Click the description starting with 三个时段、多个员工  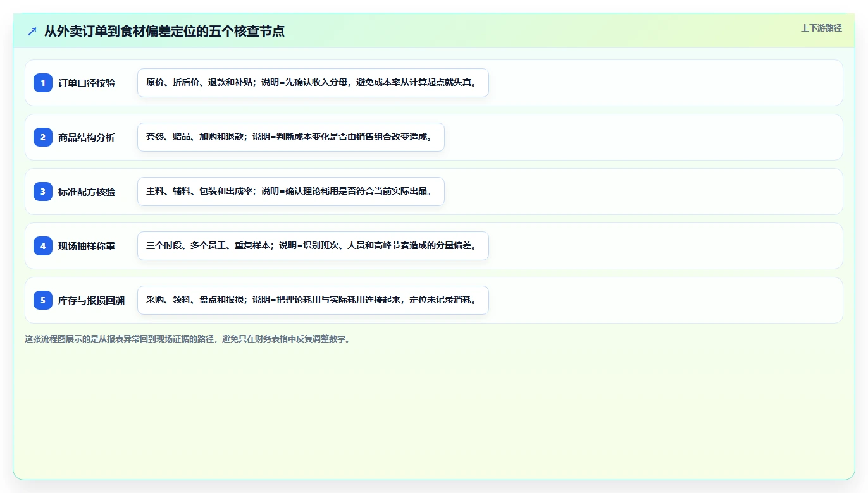pyautogui.click(x=313, y=246)
